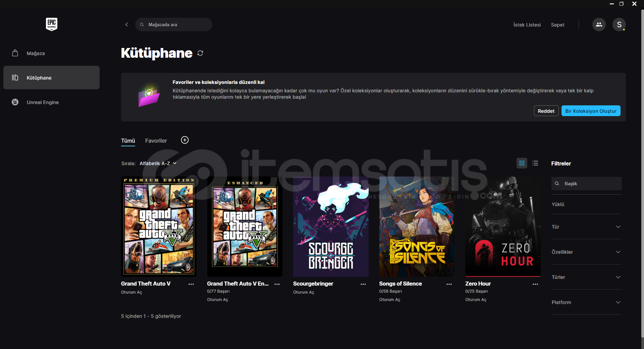
Task: Expand the Özellikler filter
Action: [x=586, y=252]
